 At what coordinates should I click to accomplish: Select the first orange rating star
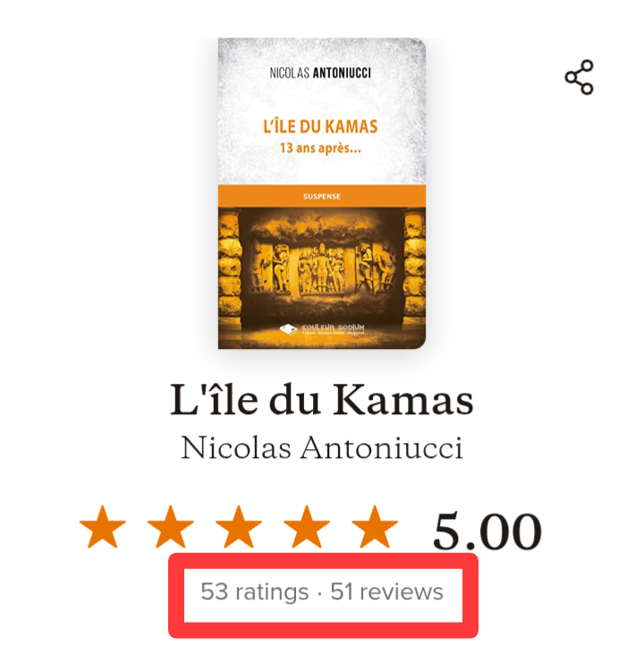pos(103,527)
